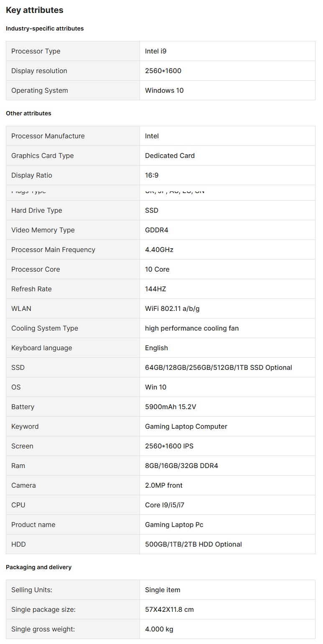Select the "57X42X11.8 cm" package size value

pos(169,609)
